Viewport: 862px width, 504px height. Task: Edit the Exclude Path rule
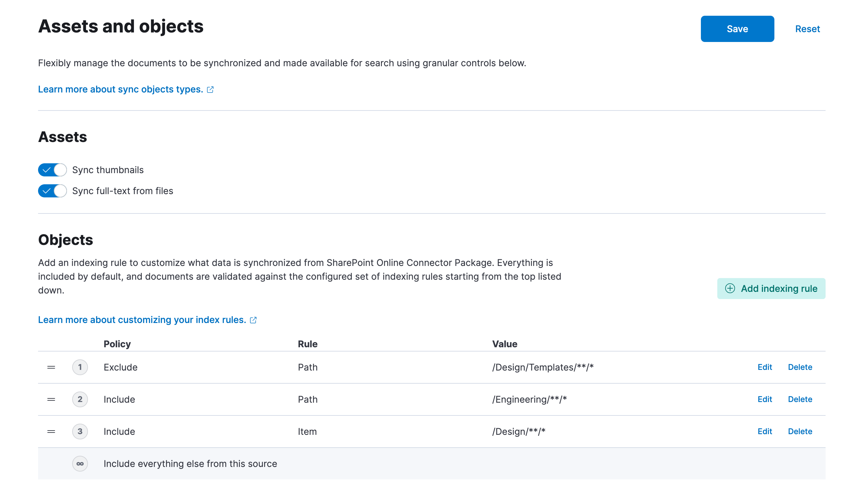pyautogui.click(x=765, y=367)
